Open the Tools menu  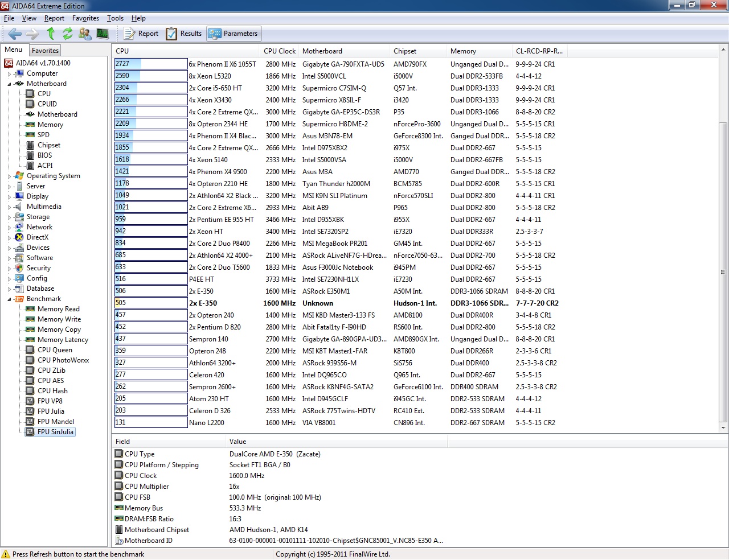click(115, 18)
